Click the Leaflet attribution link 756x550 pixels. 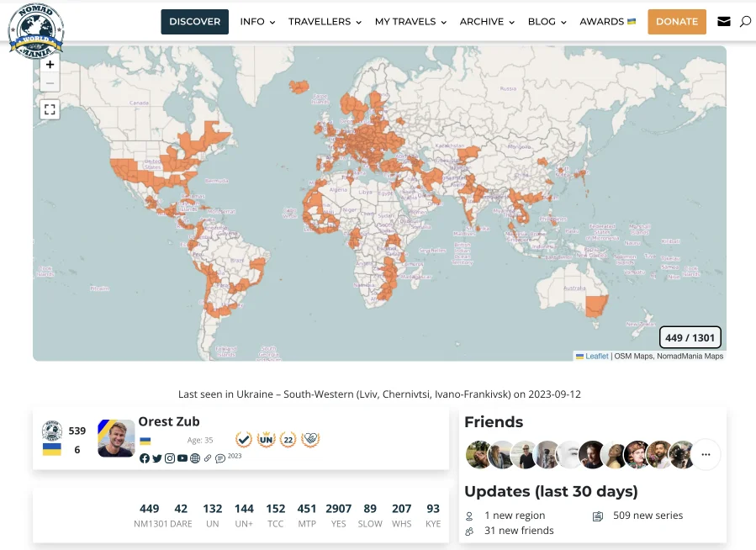click(x=596, y=357)
